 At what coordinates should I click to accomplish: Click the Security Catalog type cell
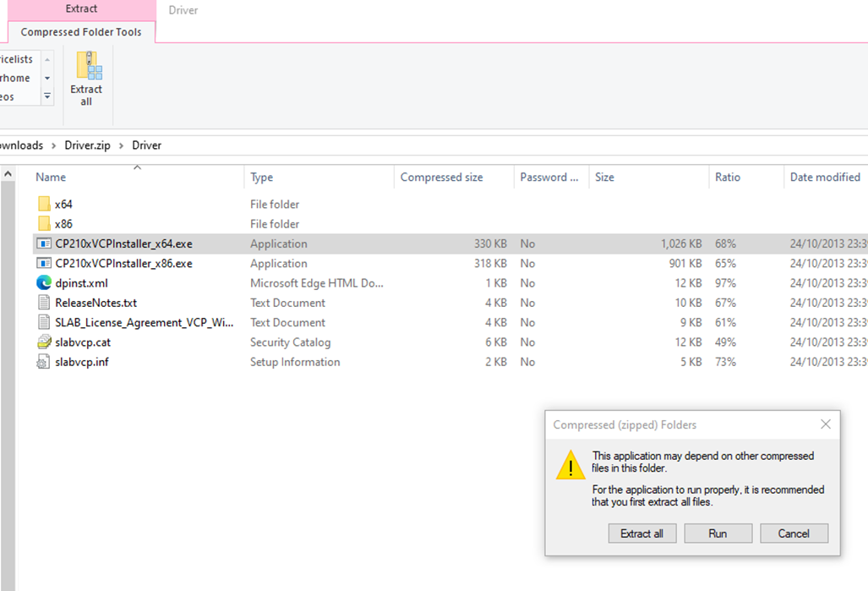click(290, 342)
